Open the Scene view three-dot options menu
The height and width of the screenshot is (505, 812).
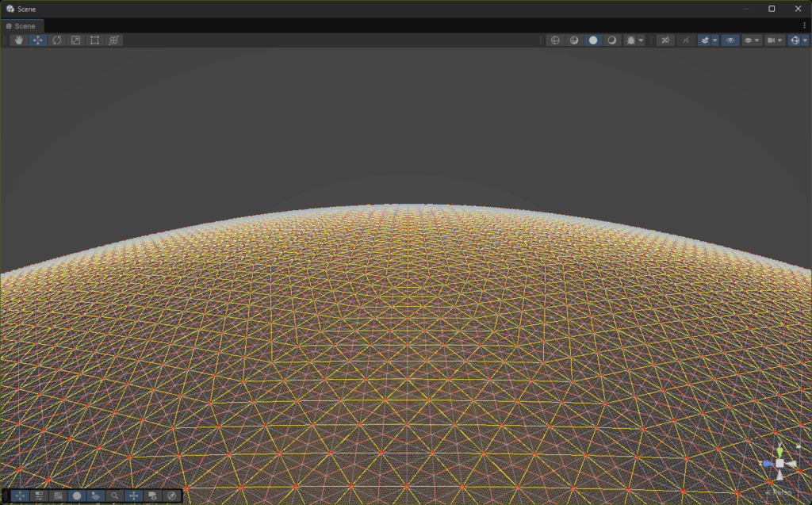click(804, 26)
